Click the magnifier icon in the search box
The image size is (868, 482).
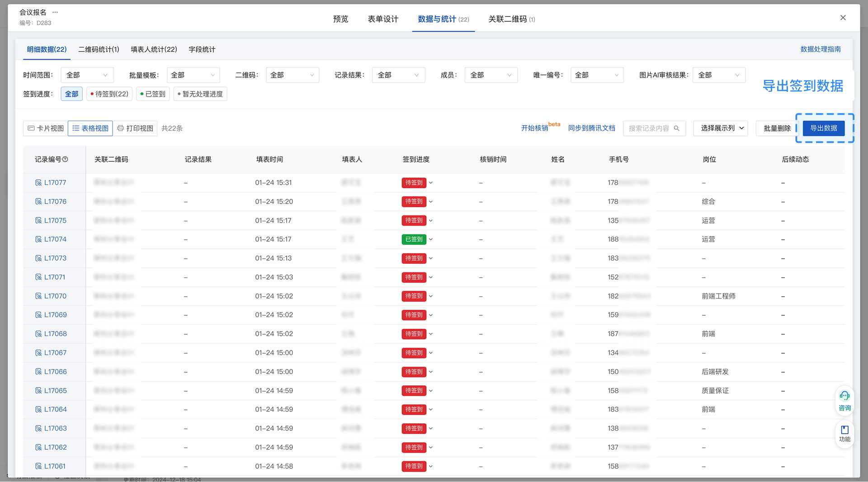coord(676,128)
